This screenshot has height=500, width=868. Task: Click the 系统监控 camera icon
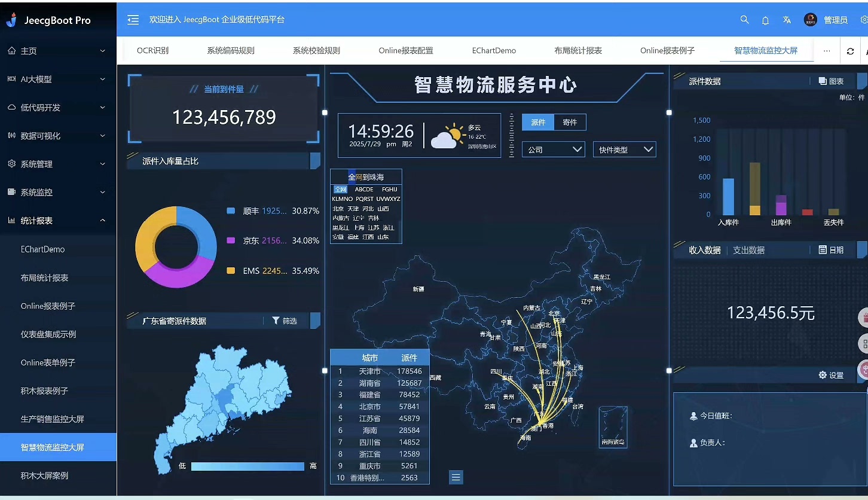point(12,192)
